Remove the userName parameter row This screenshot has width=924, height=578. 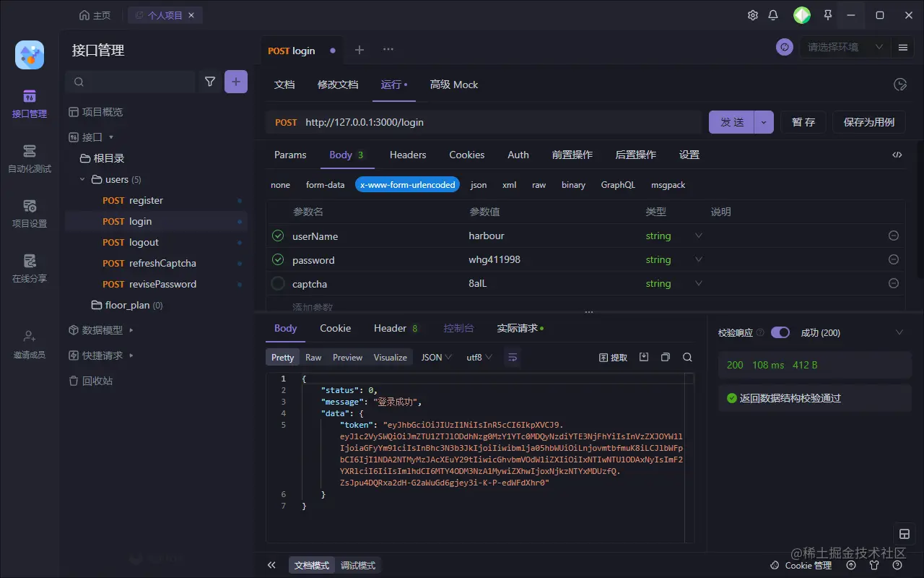[x=894, y=236]
